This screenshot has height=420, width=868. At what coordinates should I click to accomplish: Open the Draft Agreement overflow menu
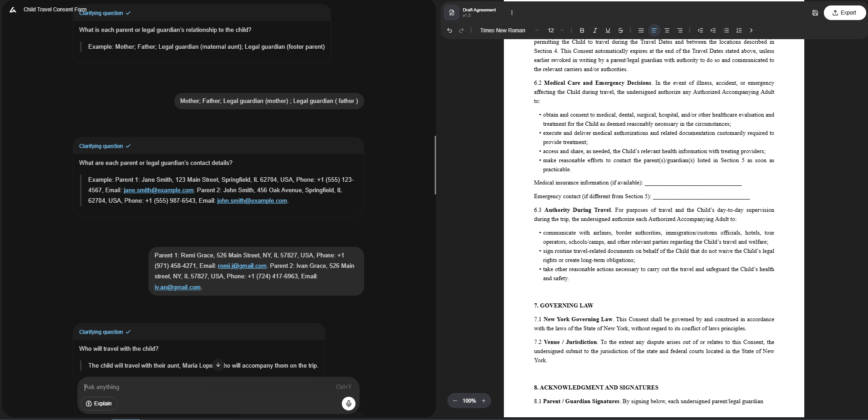512,13
